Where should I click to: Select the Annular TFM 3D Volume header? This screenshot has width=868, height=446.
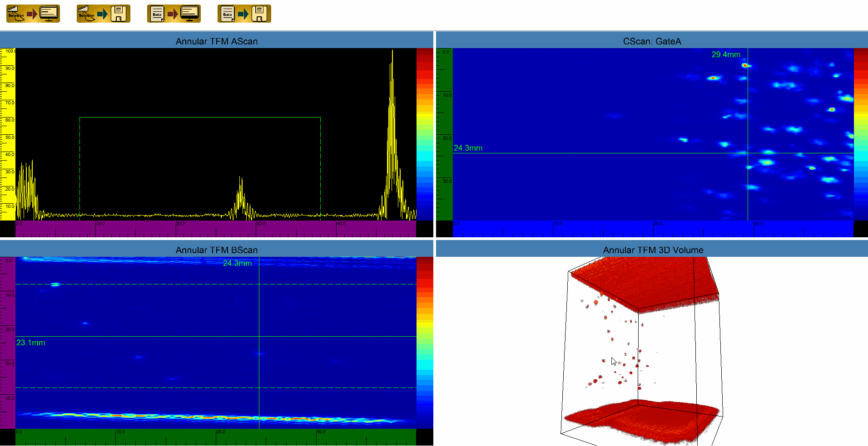tap(652, 250)
